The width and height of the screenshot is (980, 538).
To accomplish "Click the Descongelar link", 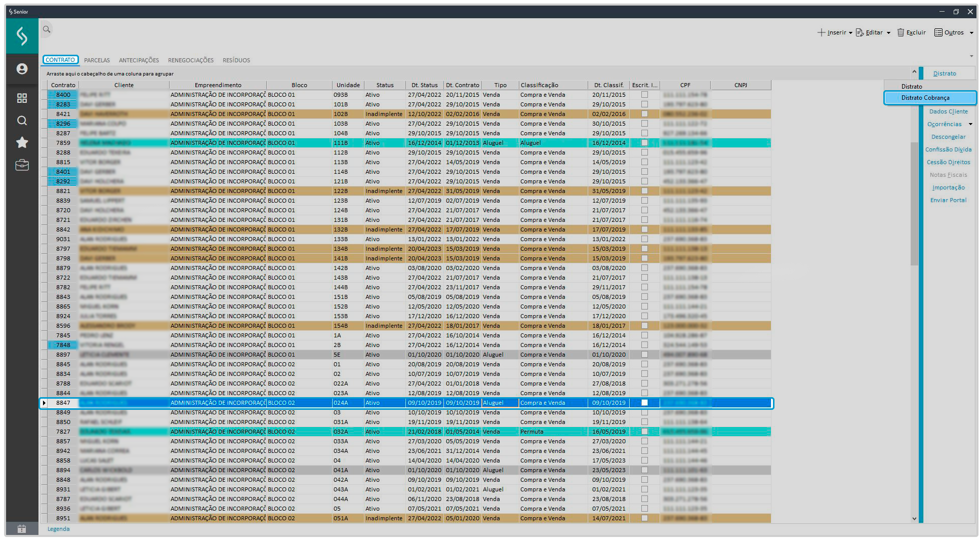I will click(x=949, y=137).
